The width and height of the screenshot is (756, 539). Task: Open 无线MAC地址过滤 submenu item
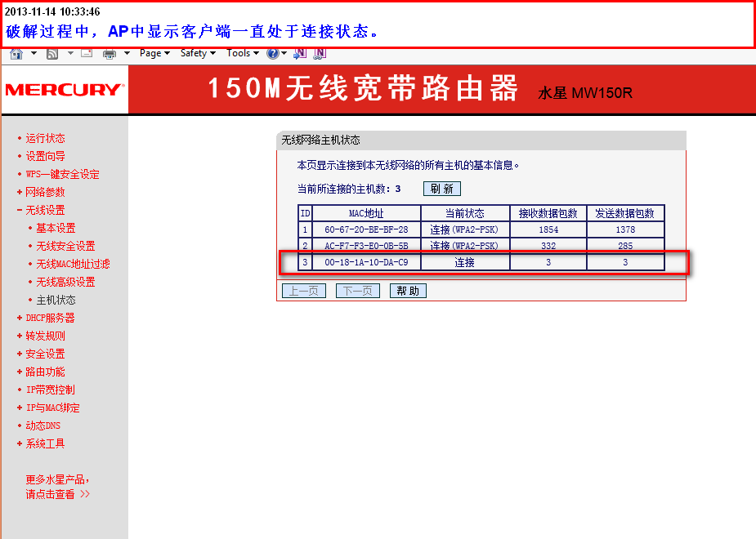pyautogui.click(x=73, y=264)
